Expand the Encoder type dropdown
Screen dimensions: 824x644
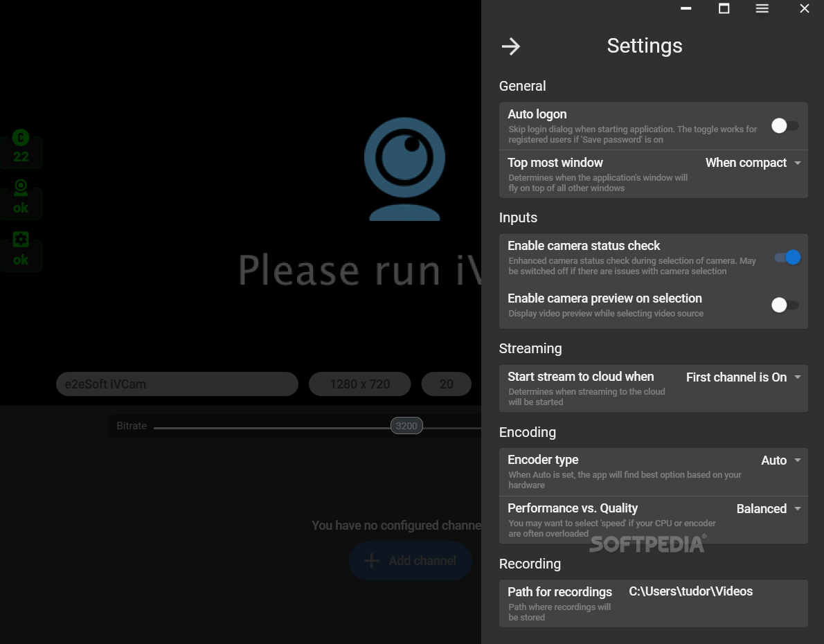781,460
